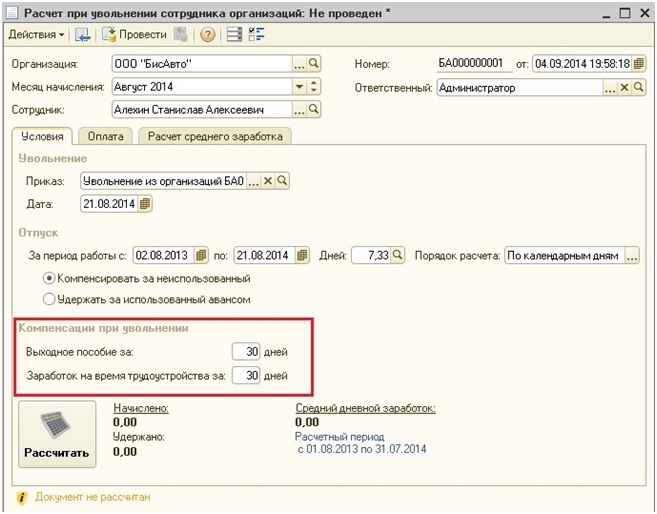Click the ellipsis select button for Сотрудник
The image size is (657, 514).
coord(299,110)
